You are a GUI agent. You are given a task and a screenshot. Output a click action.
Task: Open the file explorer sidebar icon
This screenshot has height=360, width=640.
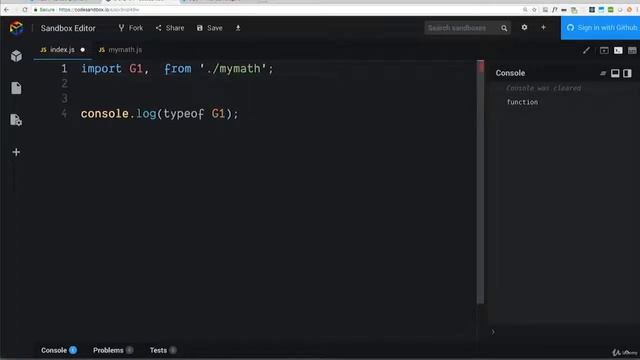tap(16, 88)
